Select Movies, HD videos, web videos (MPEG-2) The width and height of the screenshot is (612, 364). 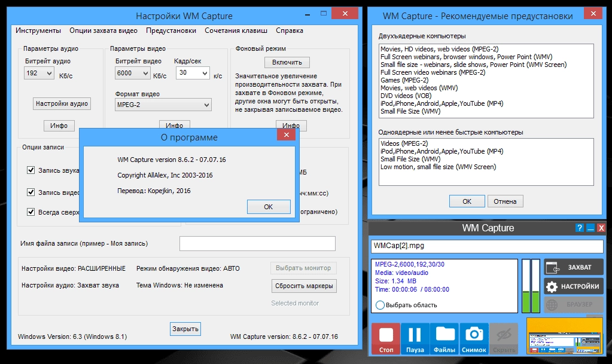click(x=440, y=49)
